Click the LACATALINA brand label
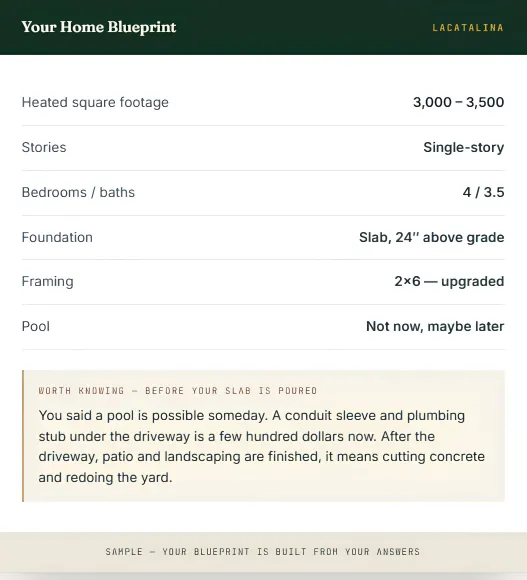Image resolution: width=527 pixels, height=580 pixels. 468,28
